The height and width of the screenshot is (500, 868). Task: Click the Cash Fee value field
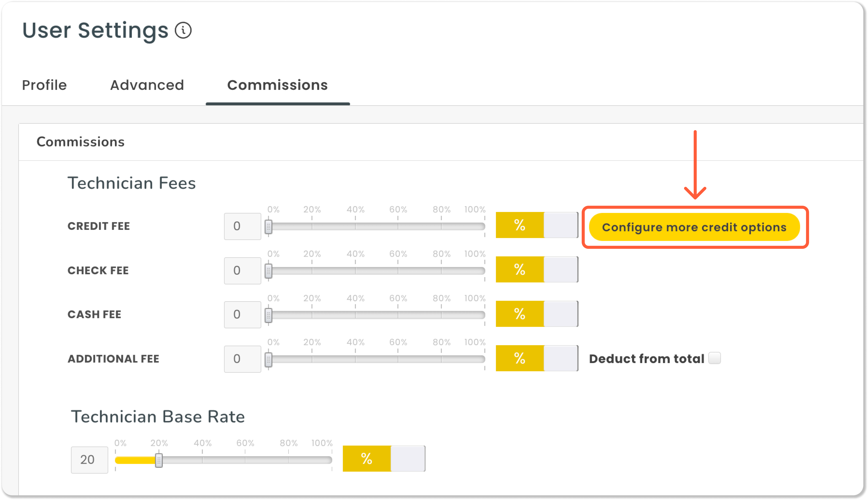[243, 314]
